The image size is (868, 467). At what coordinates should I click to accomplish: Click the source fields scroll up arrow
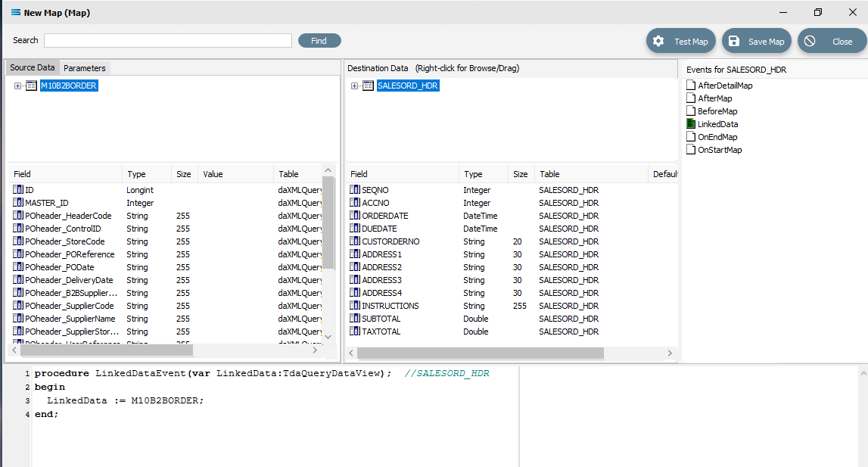(x=328, y=170)
